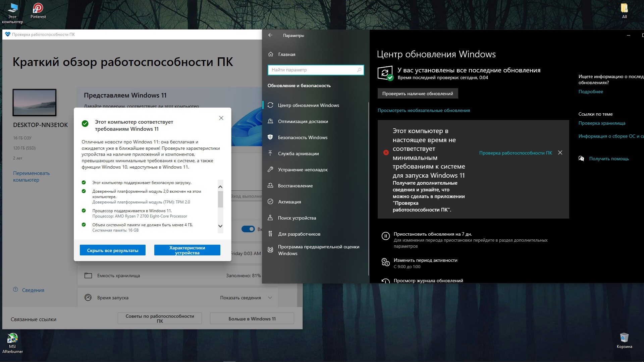Screen dimensions: 644x362
Task: Click 'Скрыть все результаты' button
Action: tap(113, 250)
